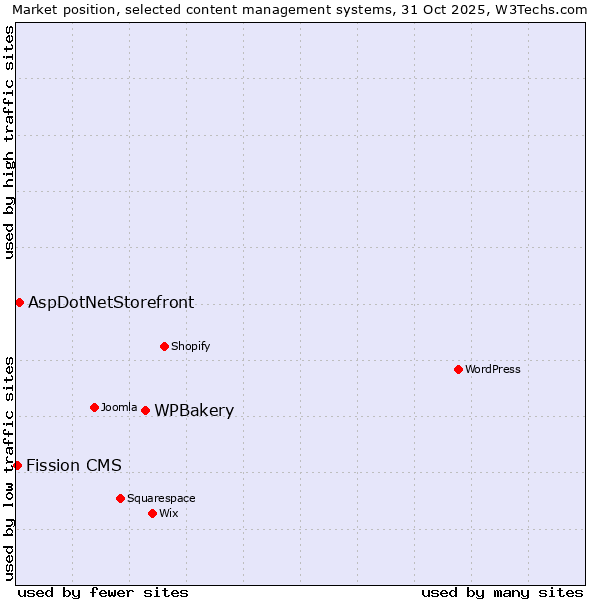Click the chart title mentioning W3Techs.com
This screenshot has width=600, height=600.
[300, 9]
